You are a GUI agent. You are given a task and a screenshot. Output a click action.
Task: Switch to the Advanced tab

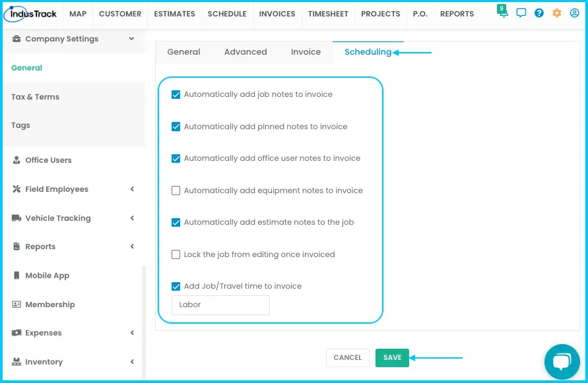coord(245,52)
